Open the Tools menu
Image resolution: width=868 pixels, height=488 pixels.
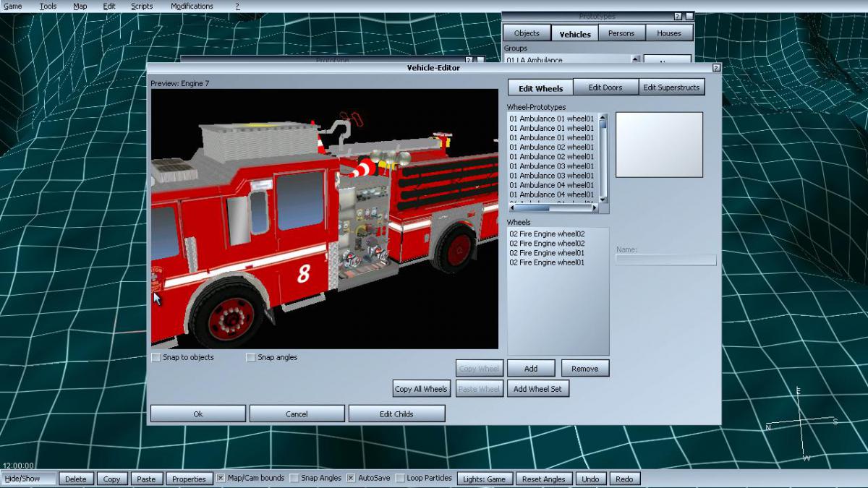point(48,6)
